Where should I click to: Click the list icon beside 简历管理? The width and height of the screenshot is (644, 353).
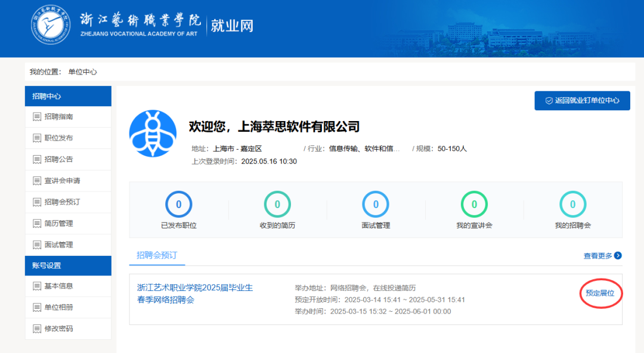coord(37,224)
